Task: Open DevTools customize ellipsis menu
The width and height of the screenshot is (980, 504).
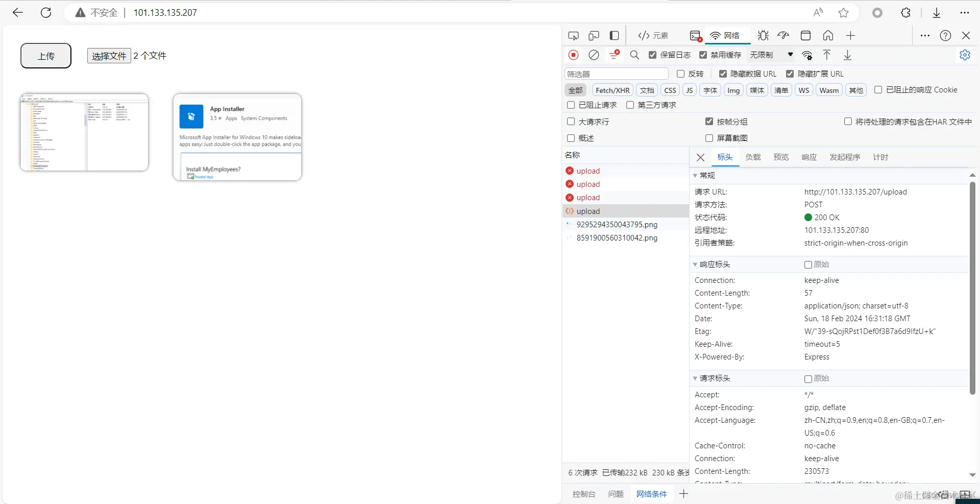Action: tap(925, 35)
